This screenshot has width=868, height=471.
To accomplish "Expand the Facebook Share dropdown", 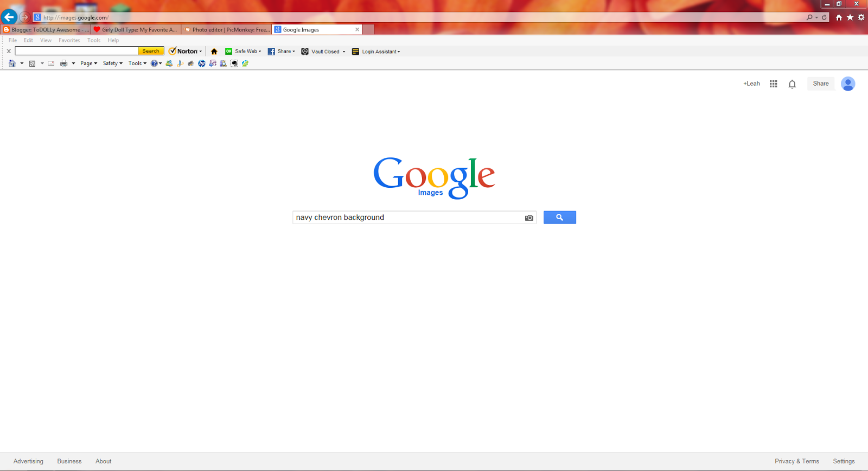I will (294, 52).
